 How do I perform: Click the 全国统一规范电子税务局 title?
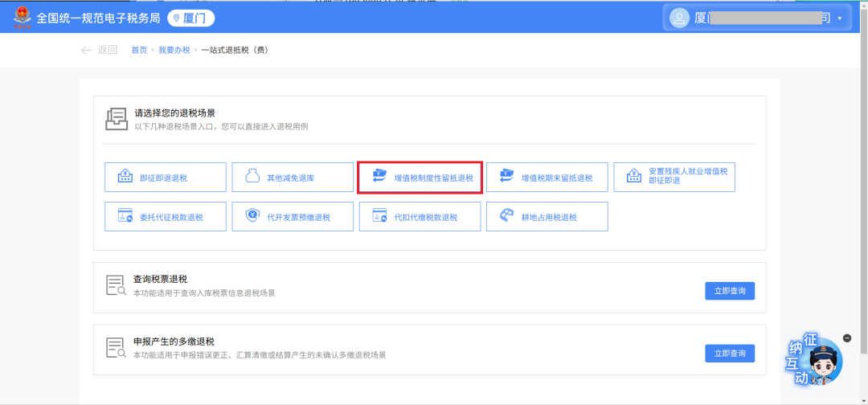pos(99,18)
